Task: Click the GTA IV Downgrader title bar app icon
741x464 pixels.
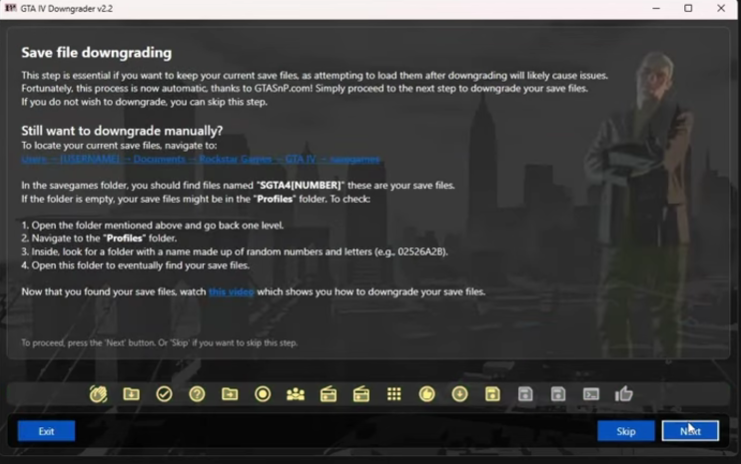Action: point(10,8)
